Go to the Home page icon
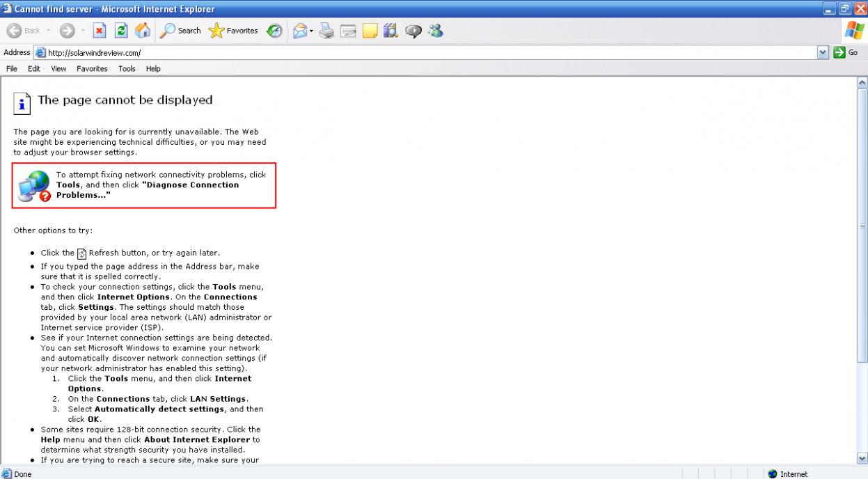868x479 pixels. [x=142, y=31]
